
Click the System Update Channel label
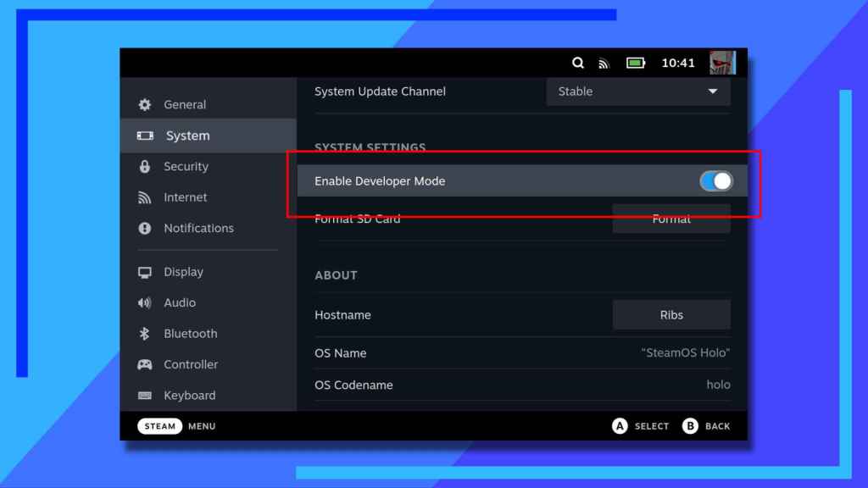(x=380, y=91)
